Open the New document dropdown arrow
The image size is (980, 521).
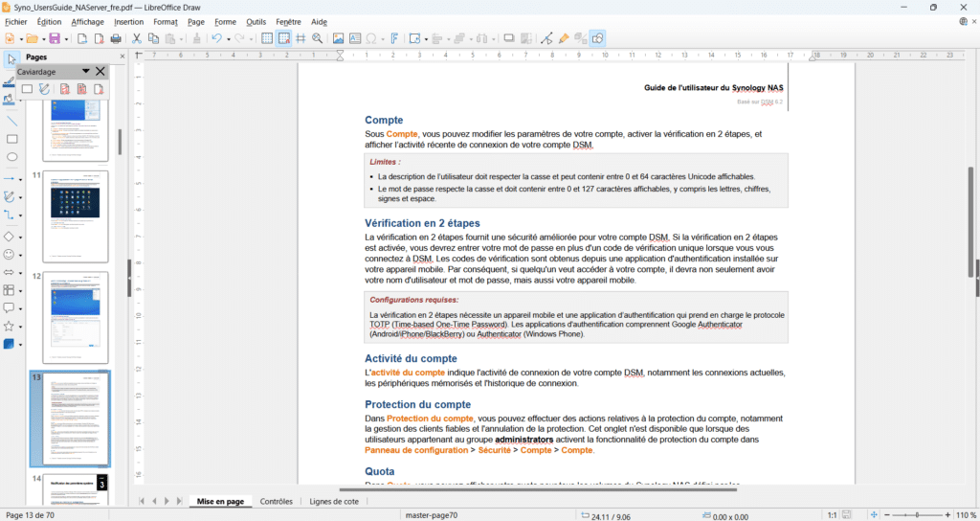tap(21, 38)
